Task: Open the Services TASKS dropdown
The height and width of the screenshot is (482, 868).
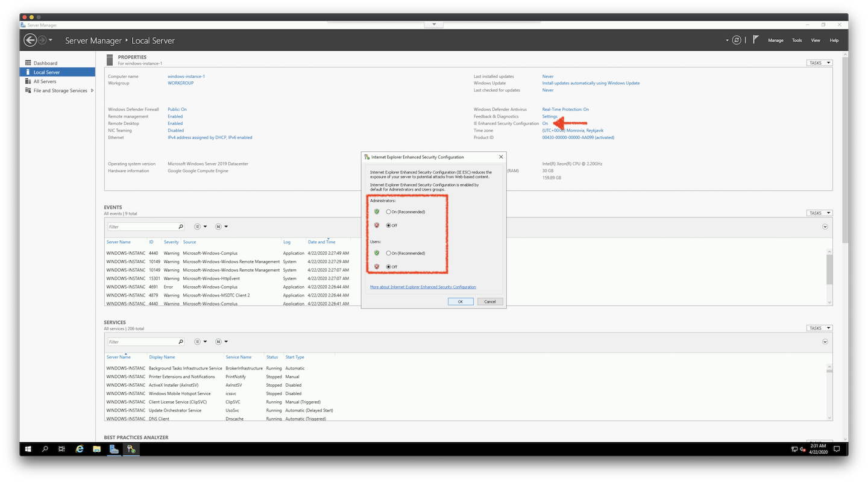Action: pyautogui.click(x=819, y=328)
